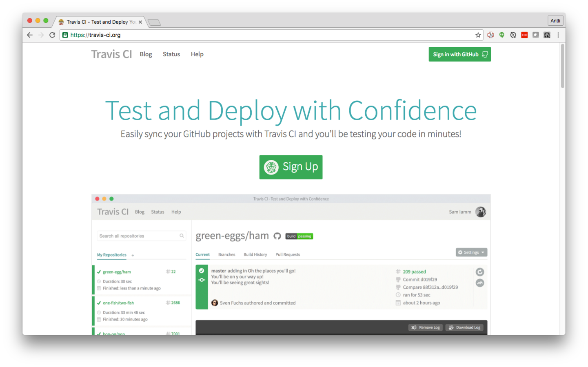Click the green secure padlock icon

pyautogui.click(x=65, y=35)
